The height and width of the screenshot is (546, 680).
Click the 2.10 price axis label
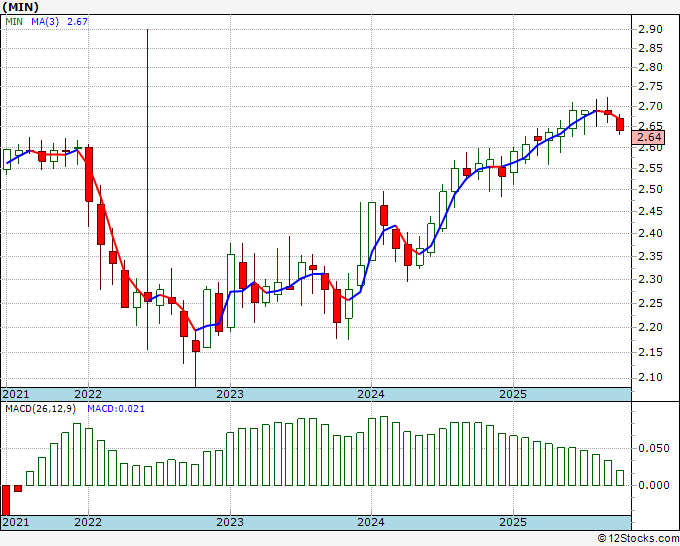[x=650, y=377]
